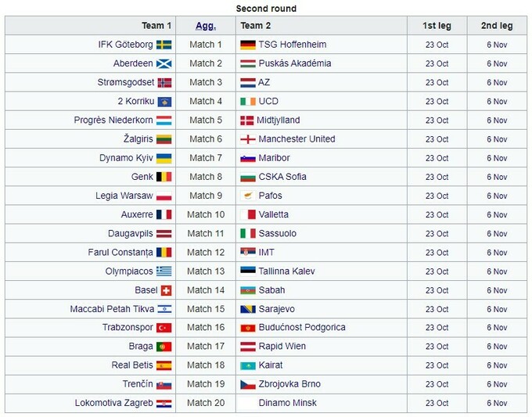Image resolution: width=532 pixels, height=417 pixels.
Task: Open the Legia Warsaw team link
Action: click(124, 196)
